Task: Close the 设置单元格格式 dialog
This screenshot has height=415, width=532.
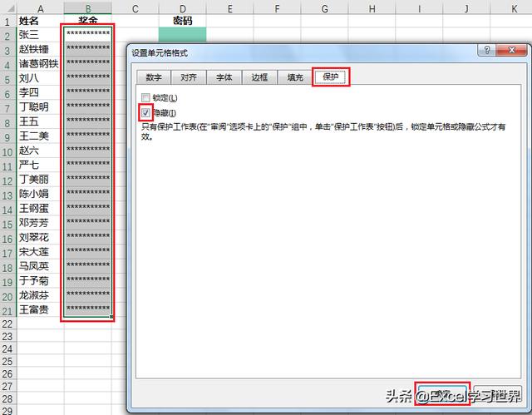Action: point(511,50)
